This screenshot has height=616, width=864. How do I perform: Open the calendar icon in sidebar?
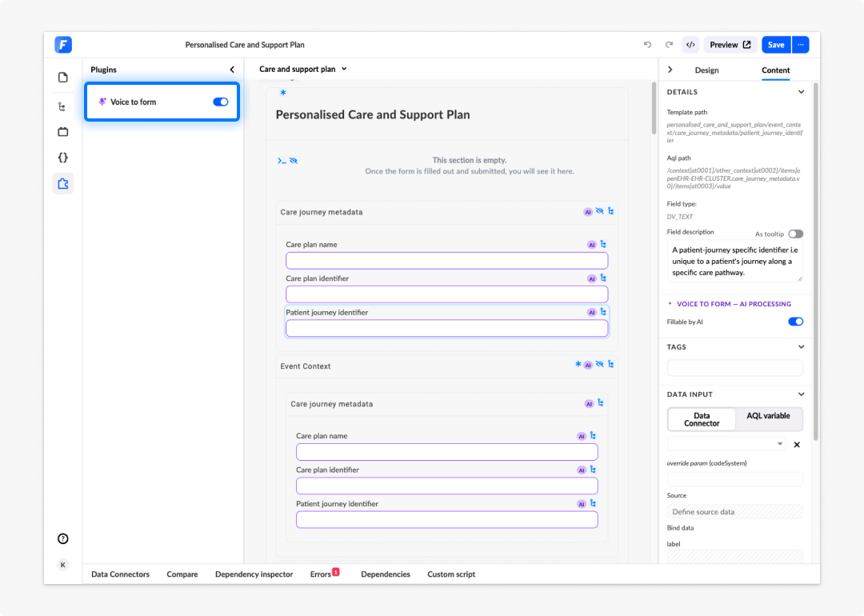tap(63, 132)
